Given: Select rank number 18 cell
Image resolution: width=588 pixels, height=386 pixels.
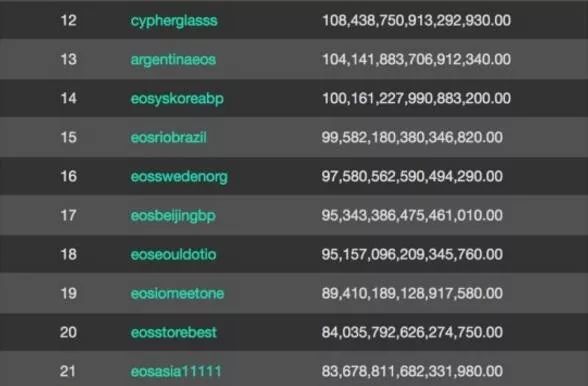Looking at the screenshot, I should [x=69, y=254].
